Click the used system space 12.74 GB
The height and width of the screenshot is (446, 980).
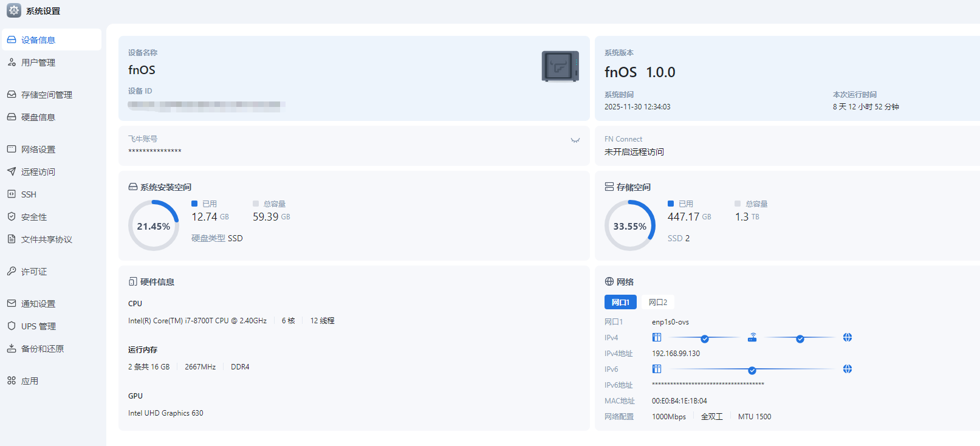pos(210,217)
